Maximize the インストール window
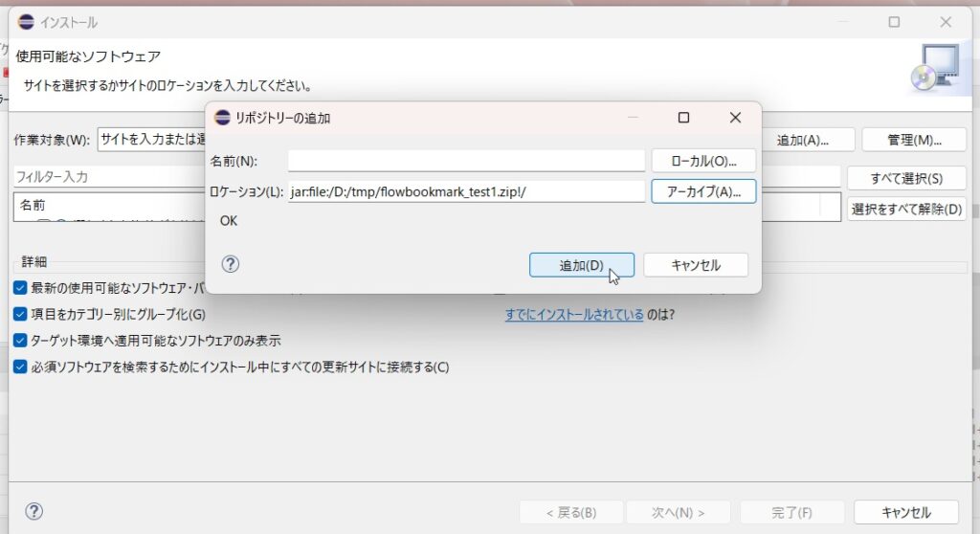980x534 pixels. (x=894, y=22)
